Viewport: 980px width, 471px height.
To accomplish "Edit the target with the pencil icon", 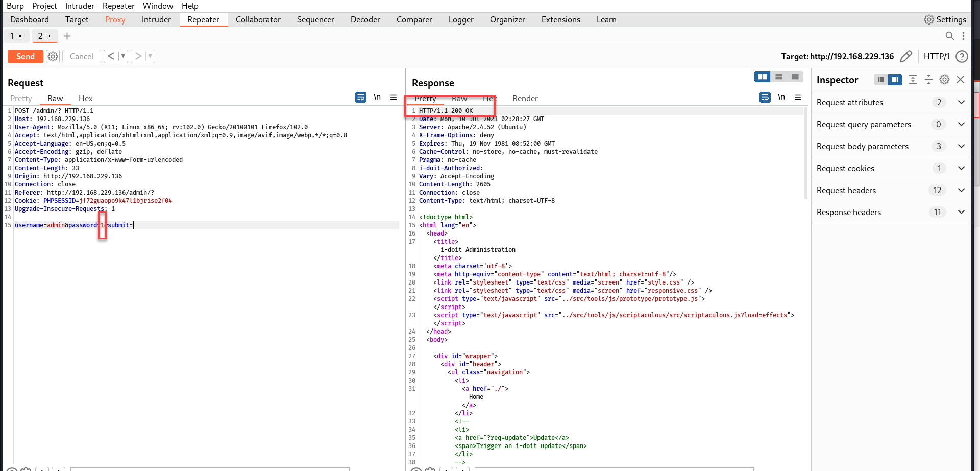I will tap(906, 56).
